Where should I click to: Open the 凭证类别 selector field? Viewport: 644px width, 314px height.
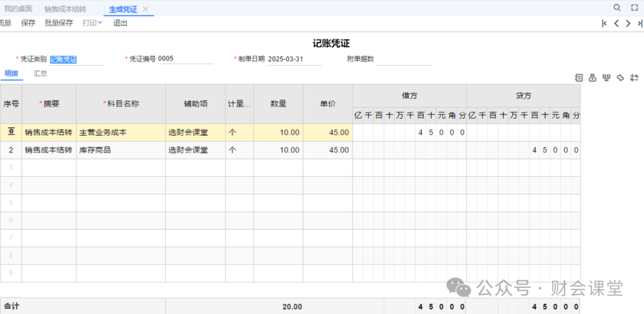[x=76, y=59]
